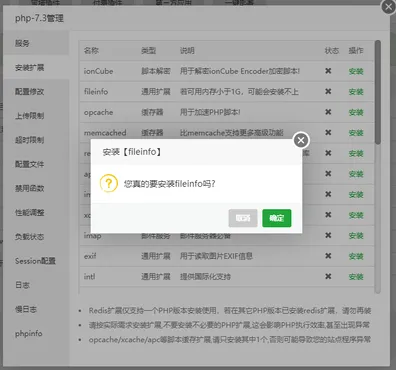Select the 禁用函数 sidebar tab
The width and height of the screenshot is (396, 370).
tap(36, 188)
